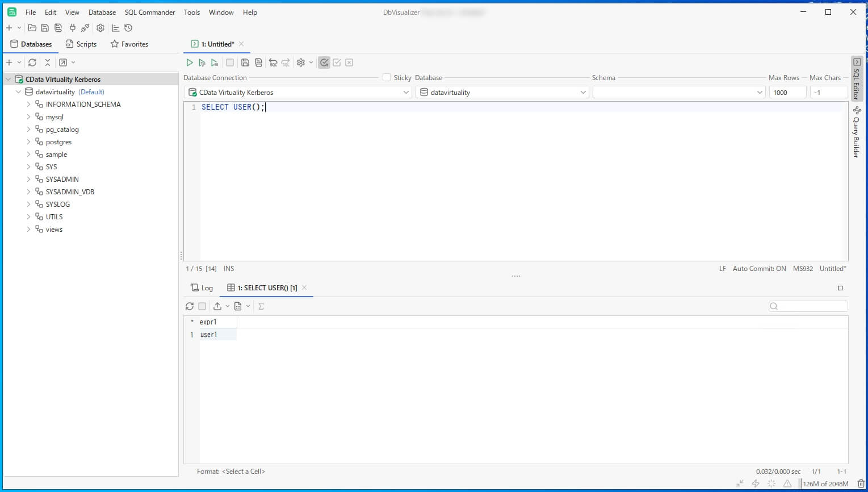Screen dimensions: 868x492
Task: Select the views schema in tree
Action: pyautogui.click(x=54, y=230)
